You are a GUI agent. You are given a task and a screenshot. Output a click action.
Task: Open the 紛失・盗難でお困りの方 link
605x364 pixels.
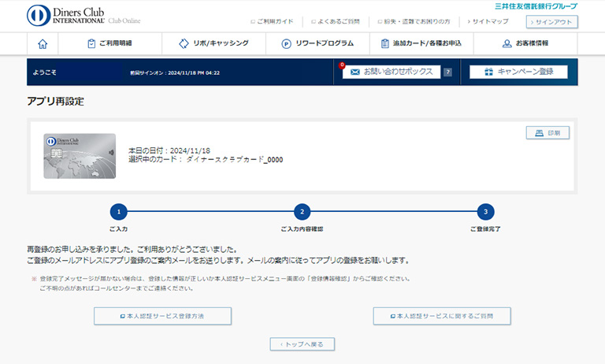point(414,22)
